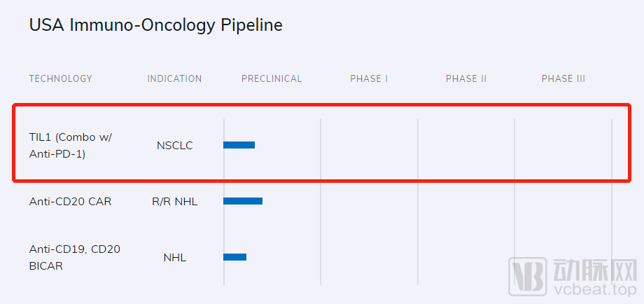This screenshot has height=304, width=644.
Task: Click the vcbeat logo icon watermark
Action: [528, 274]
